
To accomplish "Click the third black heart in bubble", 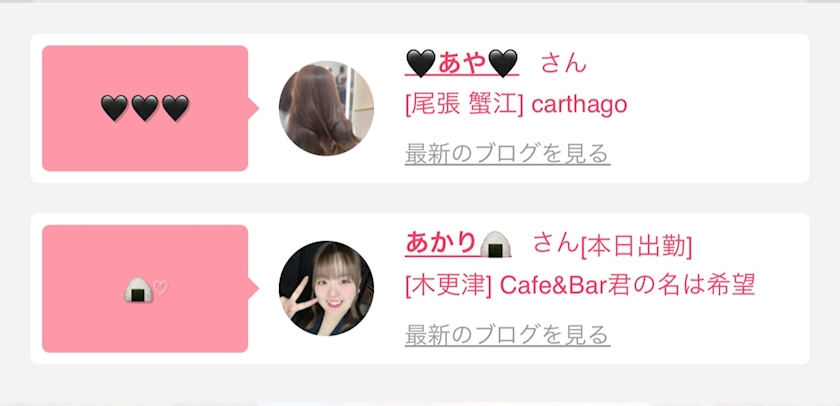I will [175, 108].
